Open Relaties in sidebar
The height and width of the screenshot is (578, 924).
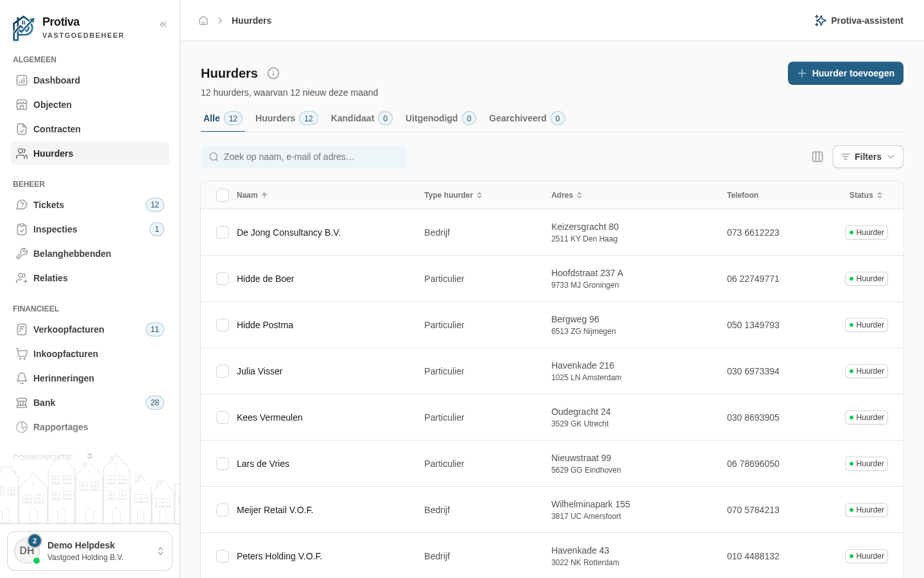pyautogui.click(x=90, y=278)
